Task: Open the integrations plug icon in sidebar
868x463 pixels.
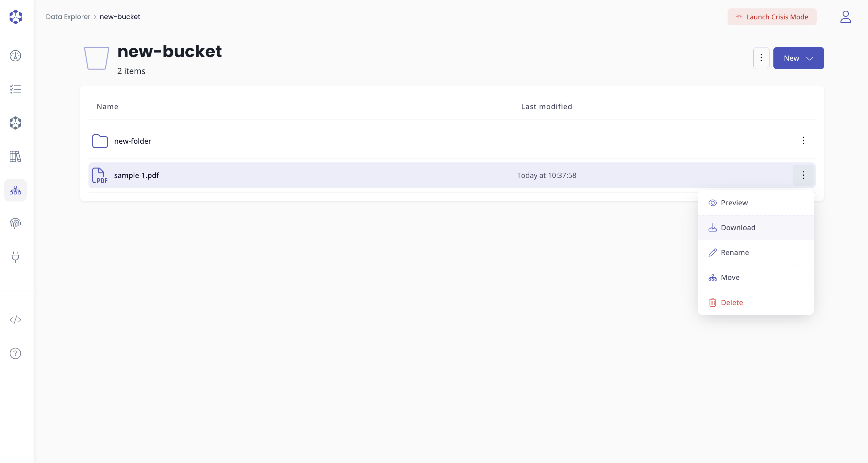Action: (x=15, y=257)
